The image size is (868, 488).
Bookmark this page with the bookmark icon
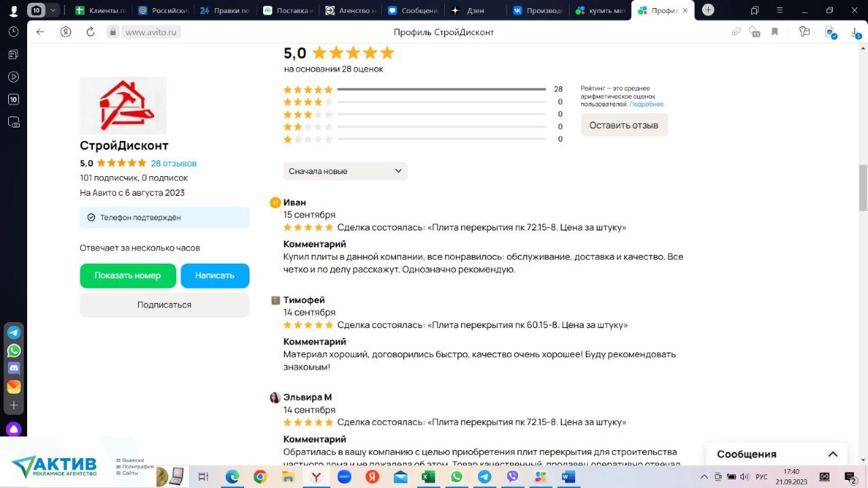(x=774, y=32)
